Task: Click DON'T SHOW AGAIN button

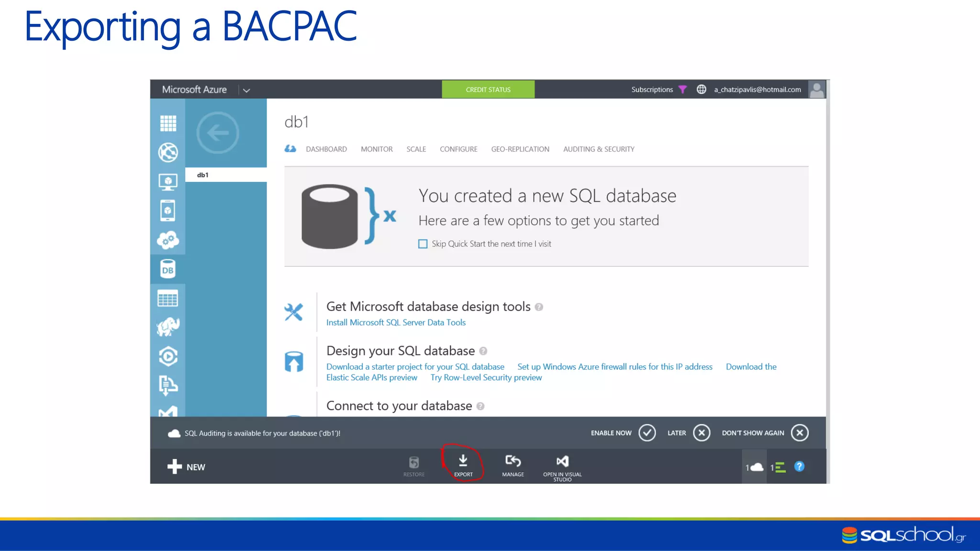Action: pos(800,433)
